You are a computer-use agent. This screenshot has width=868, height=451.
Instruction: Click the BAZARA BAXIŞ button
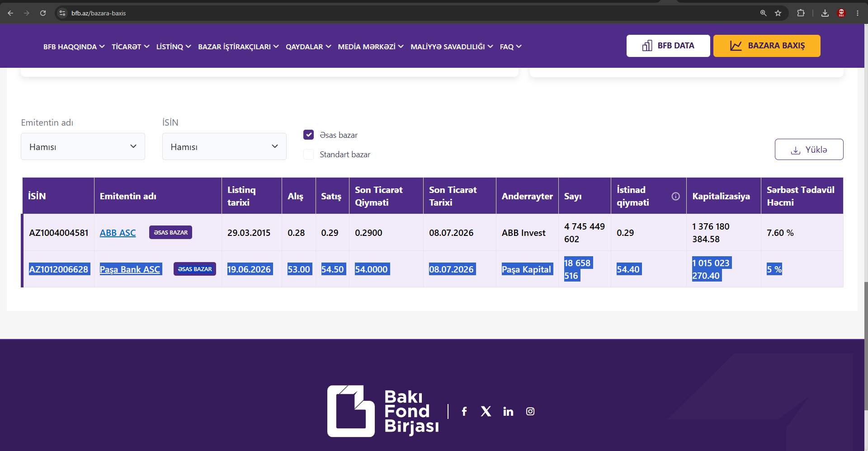pyautogui.click(x=767, y=46)
